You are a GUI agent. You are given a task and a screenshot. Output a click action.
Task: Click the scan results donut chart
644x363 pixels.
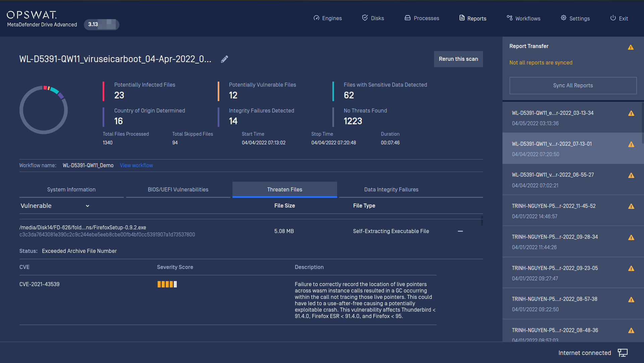[44, 110]
